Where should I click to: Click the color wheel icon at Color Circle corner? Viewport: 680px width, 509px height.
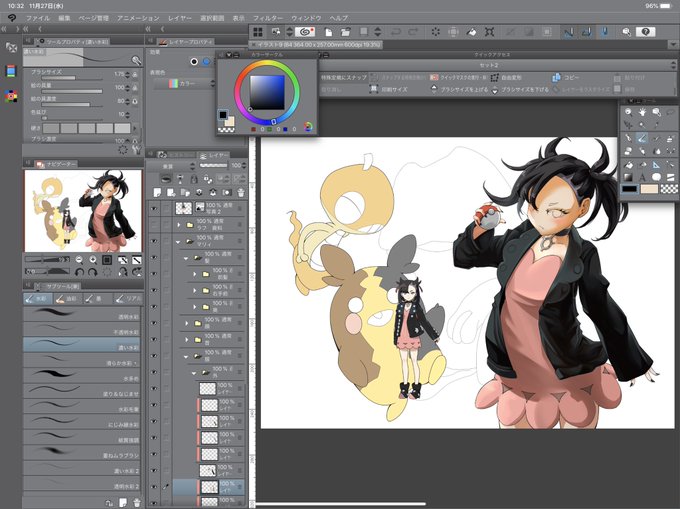click(308, 127)
